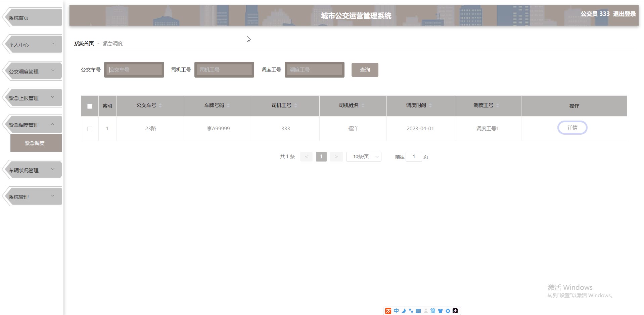
Task: Check the select-all checkbox in table header
Action: click(90, 106)
